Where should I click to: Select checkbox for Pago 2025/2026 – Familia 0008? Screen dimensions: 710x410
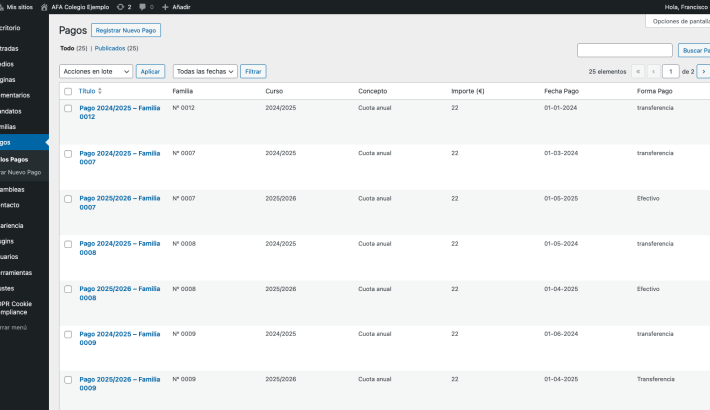click(x=68, y=289)
